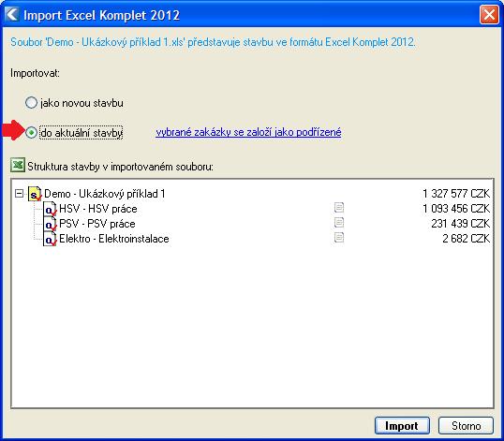Toggle the checked icon of Elektro - Elektroinstalace
Screen dimensions: 504x441
point(50,240)
